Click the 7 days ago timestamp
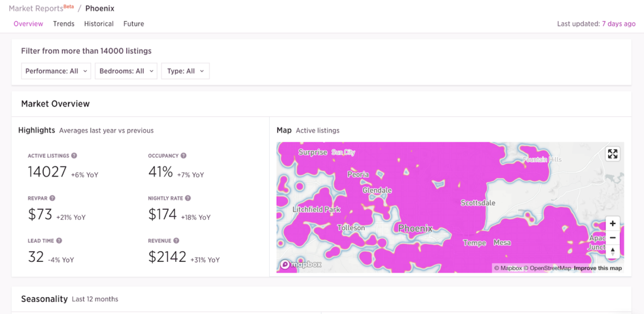This screenshot has width=644, height=314. pyautogui.click(x=619, y=24)
